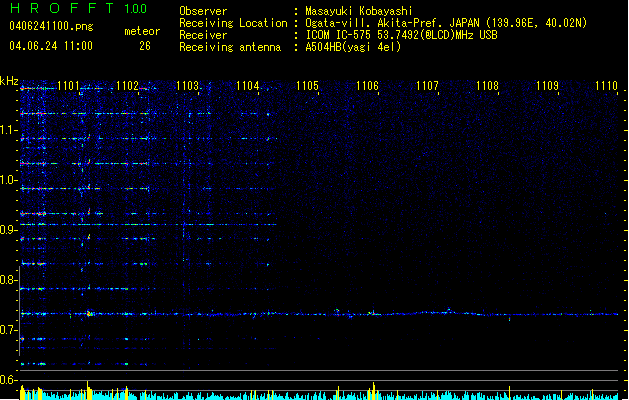
Task: Click the 1105 time marker
Action: [307, 85]
